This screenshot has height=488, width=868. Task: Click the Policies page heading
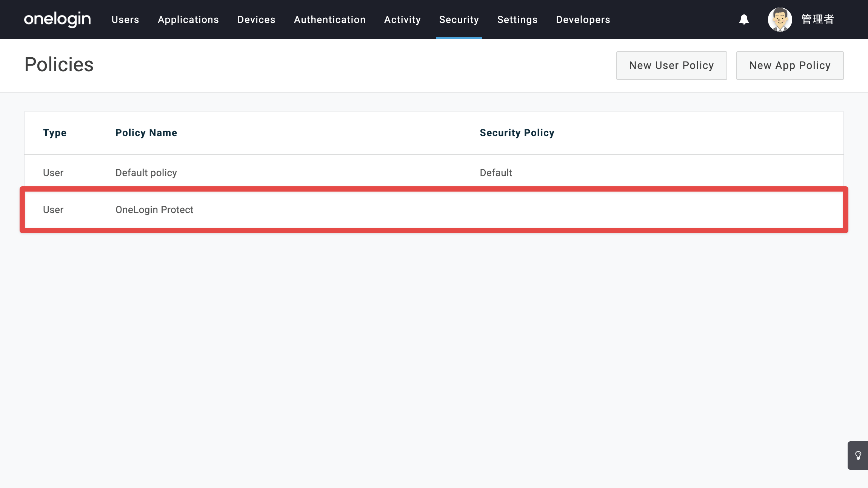59,64
